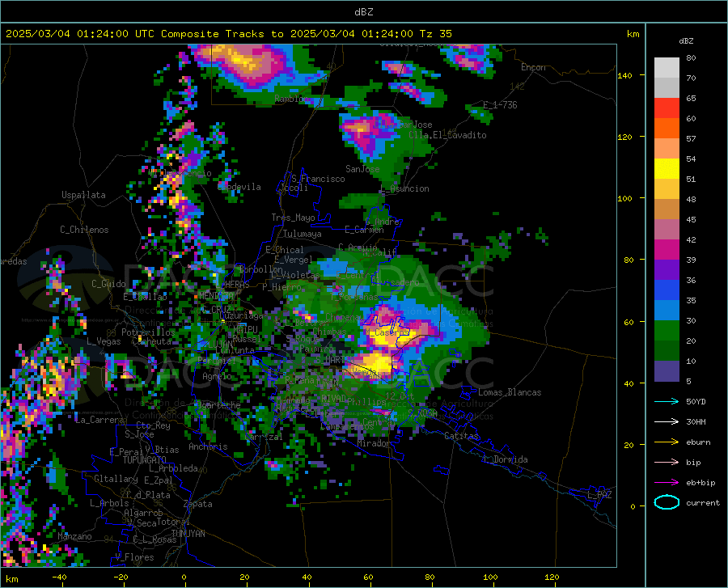Click the Tres_Mayo map label
Image resolution: width=728 pixels, height=588 pixels.
pyautogui.click(x=293, y=218)
